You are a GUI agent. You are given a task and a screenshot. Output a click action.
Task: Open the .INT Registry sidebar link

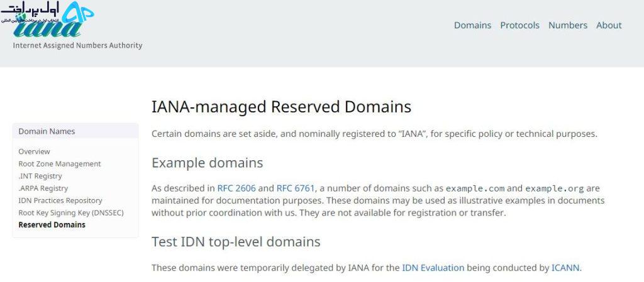click(x=40, y=176)
